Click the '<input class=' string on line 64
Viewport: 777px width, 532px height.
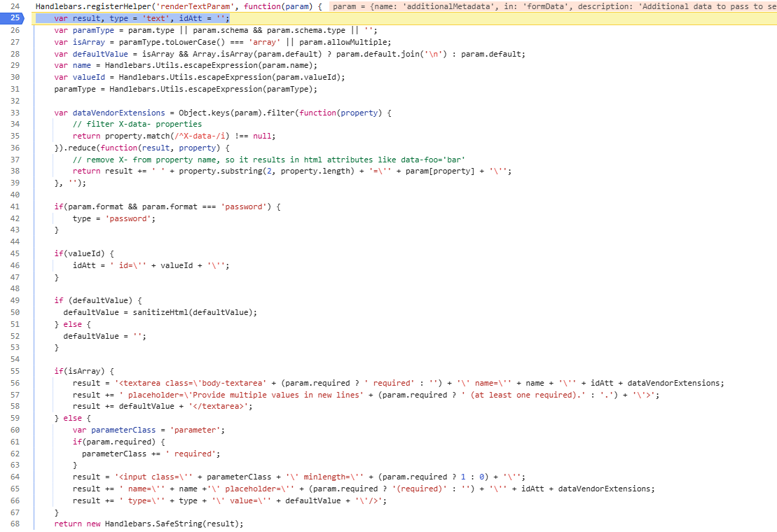[153, 477]
